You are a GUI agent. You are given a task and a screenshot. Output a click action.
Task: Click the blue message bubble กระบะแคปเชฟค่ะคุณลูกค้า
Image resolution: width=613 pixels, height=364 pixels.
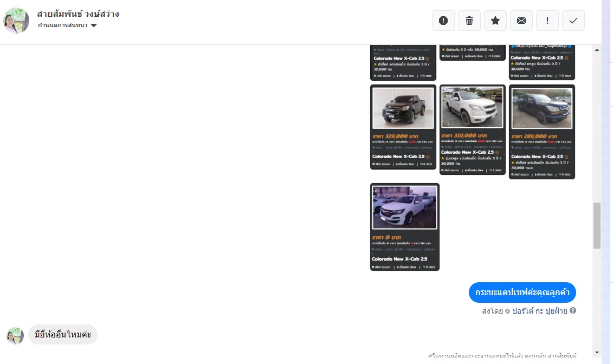point(522,292)
